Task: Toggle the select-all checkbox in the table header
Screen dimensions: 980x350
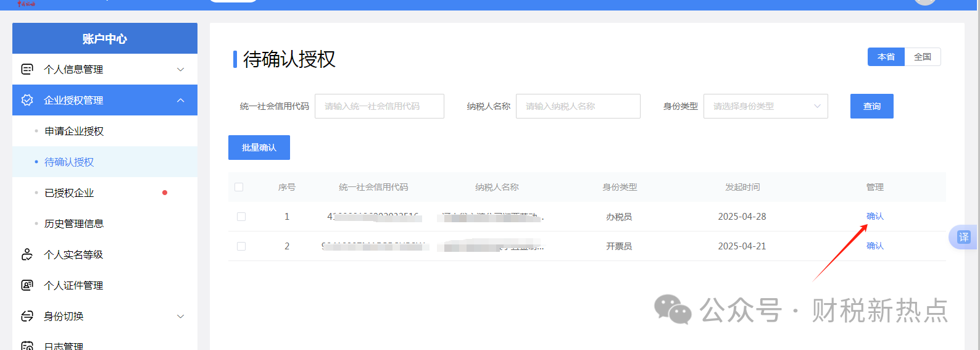Action: click(239, 187)
